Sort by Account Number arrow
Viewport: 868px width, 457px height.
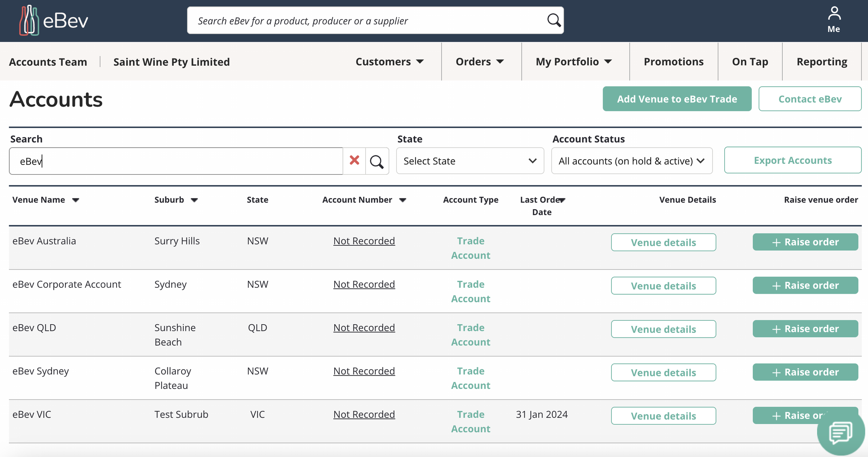coord(403,200)
